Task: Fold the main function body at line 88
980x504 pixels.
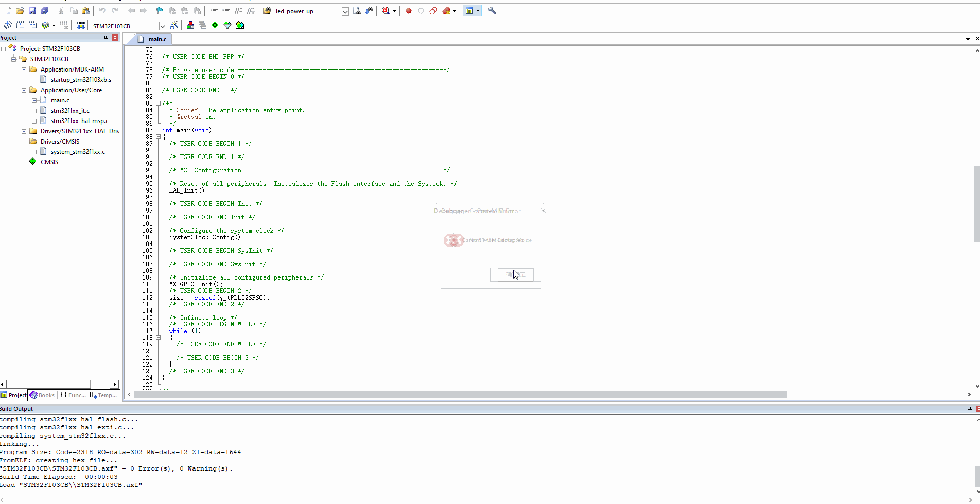Action: pyautogui.click(x=159, y=137)
